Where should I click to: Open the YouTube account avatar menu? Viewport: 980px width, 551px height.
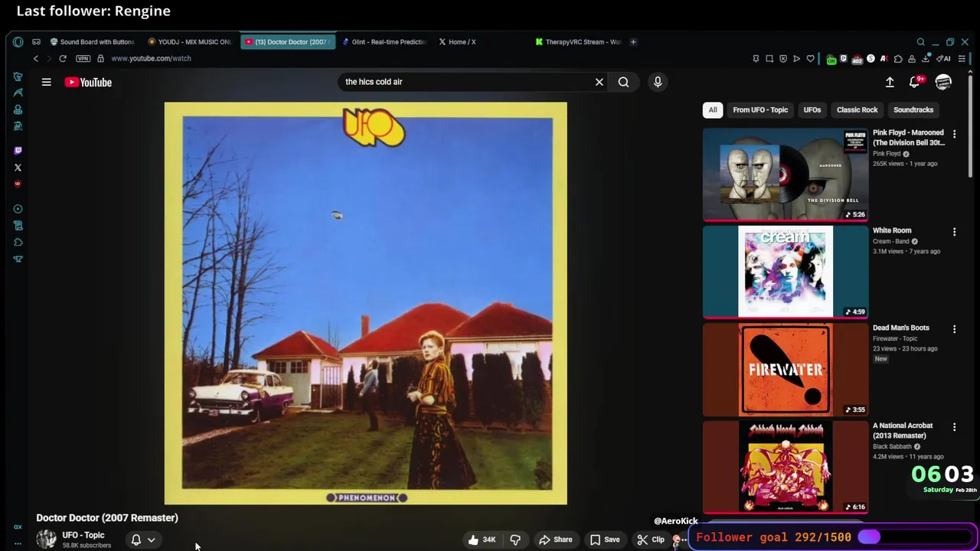943,82
